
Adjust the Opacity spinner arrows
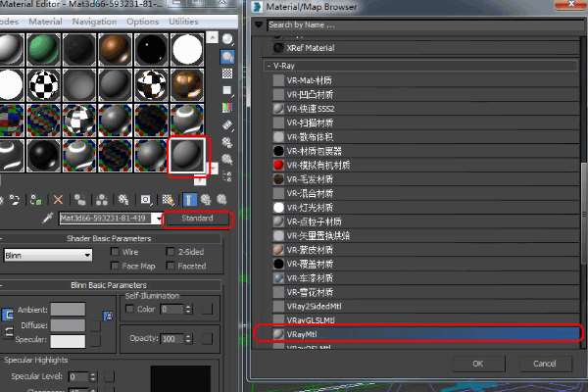pyautogui.click(x=188, y=339)
